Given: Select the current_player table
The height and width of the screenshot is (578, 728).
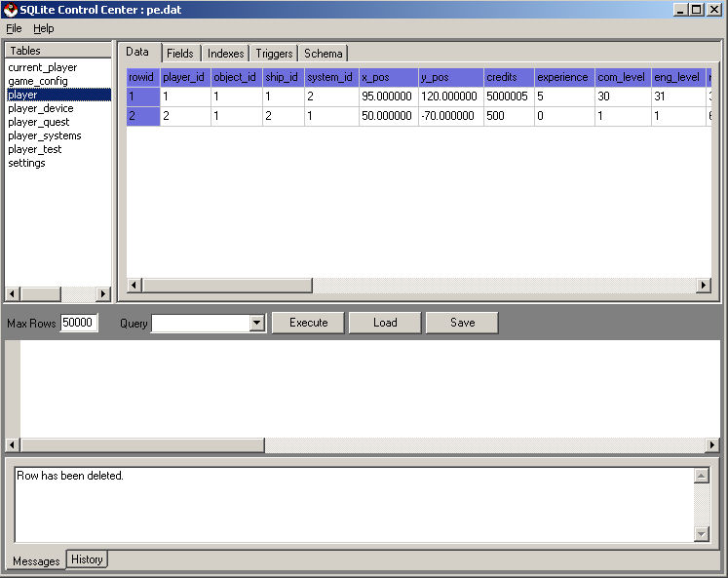Looking at the screenshot, I should 42,67.
